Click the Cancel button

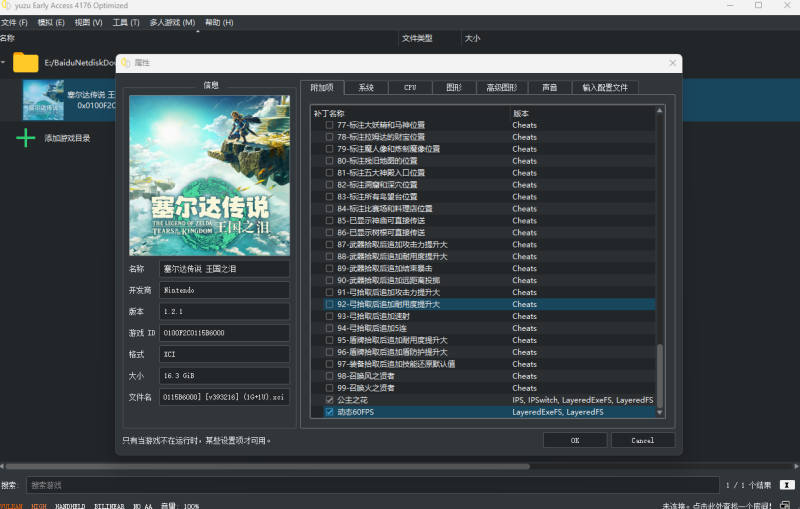point(643,440)
